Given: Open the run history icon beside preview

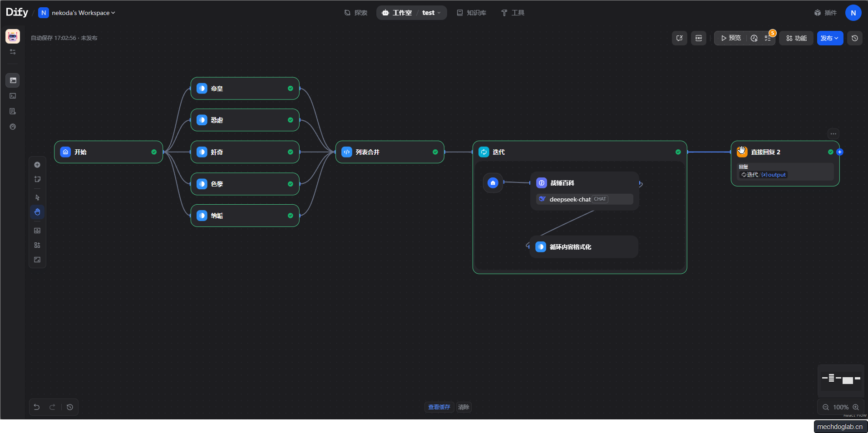Looking at the screenshot, I should pyautogui.click(x=754, y=38).
